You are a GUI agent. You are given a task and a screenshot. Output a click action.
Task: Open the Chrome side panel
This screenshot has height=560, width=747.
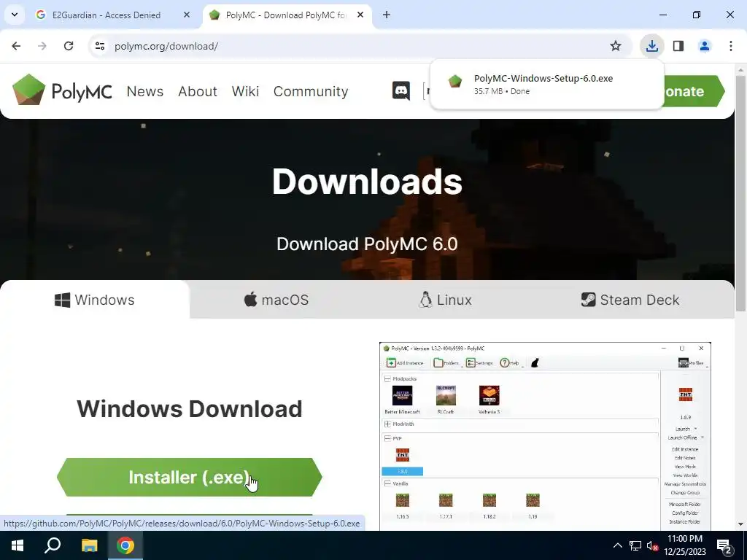coord(678,46)
